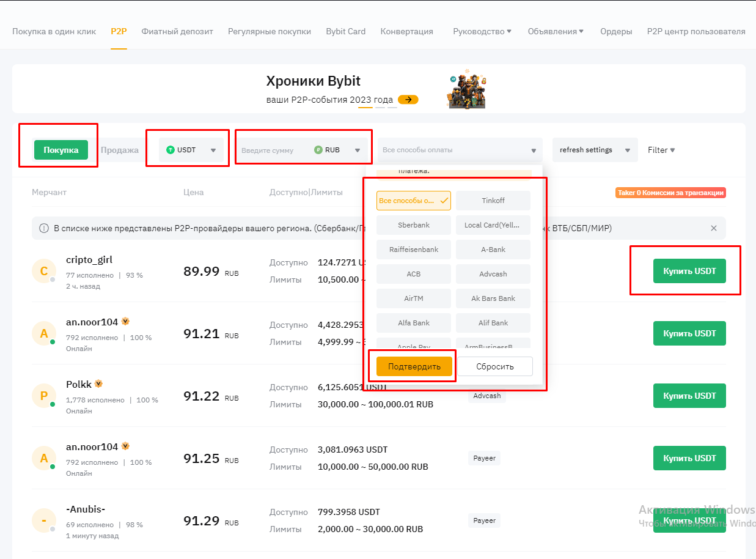Select Alfa Bank payment method
The width and height of the screenshot is (756, 559).
coord(414,323)
